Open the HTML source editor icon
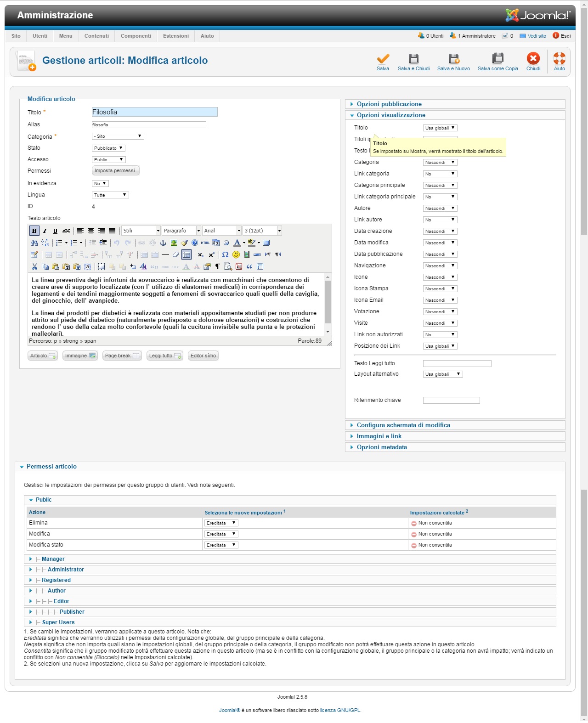This screenshot has height=723, width=588. [x=205, y=243]
